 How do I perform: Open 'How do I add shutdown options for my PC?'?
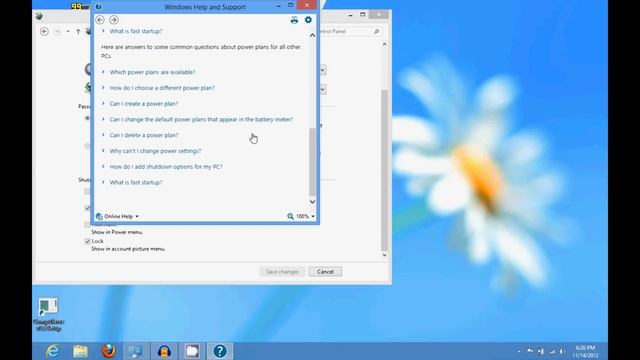[x=166, y=167]
